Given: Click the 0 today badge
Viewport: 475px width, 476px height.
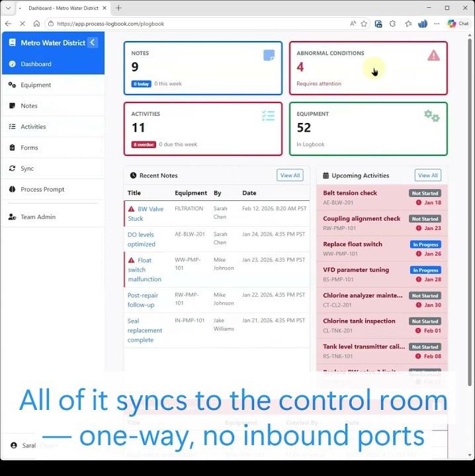Looking at the screenshot, I should 141,84.
